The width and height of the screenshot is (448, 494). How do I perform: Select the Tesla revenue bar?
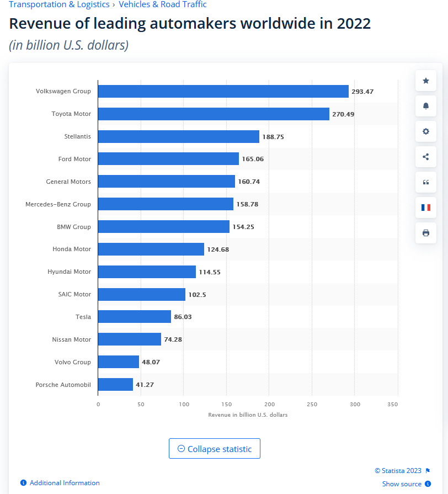coord(135,317)
